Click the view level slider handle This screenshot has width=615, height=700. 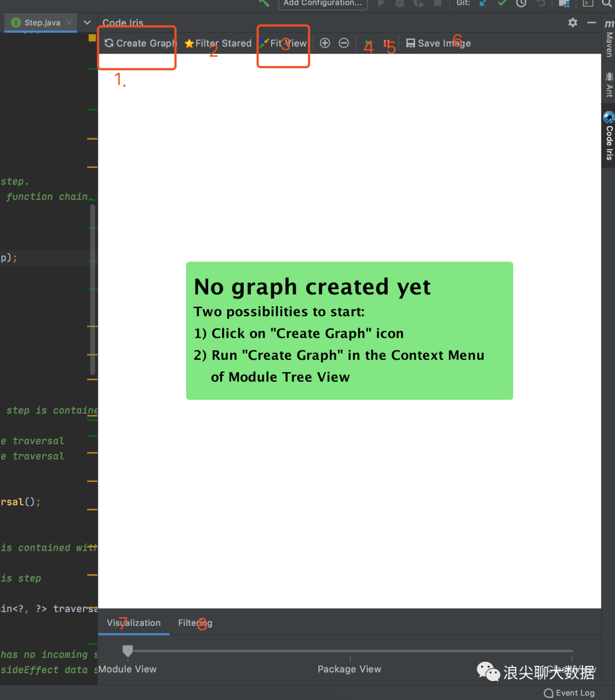click(128, 650)
